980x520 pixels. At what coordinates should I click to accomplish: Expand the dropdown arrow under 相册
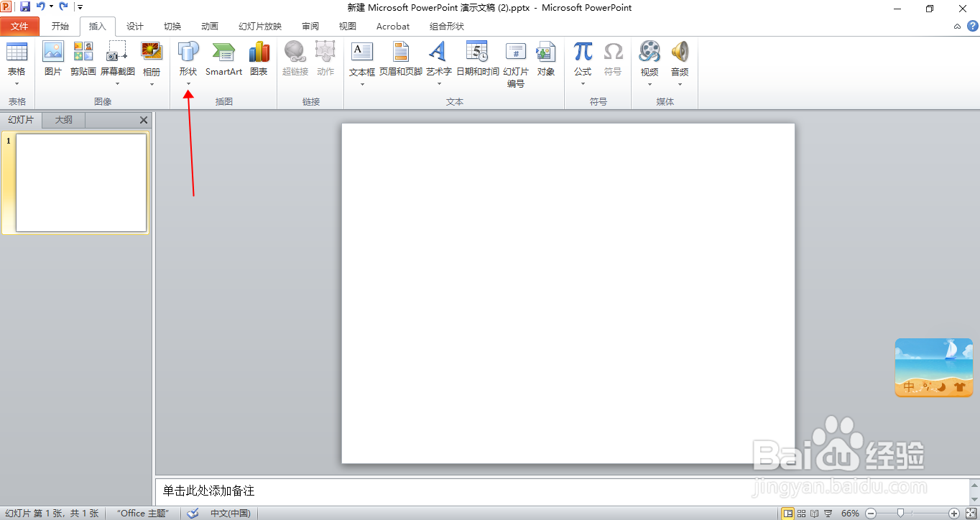(x=152, y=84)
